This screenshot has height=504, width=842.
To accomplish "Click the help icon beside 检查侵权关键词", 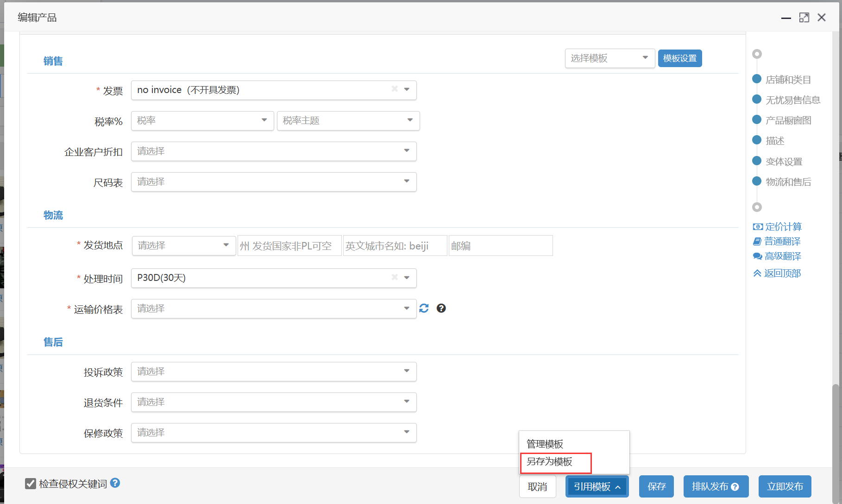I will [115, 483].
